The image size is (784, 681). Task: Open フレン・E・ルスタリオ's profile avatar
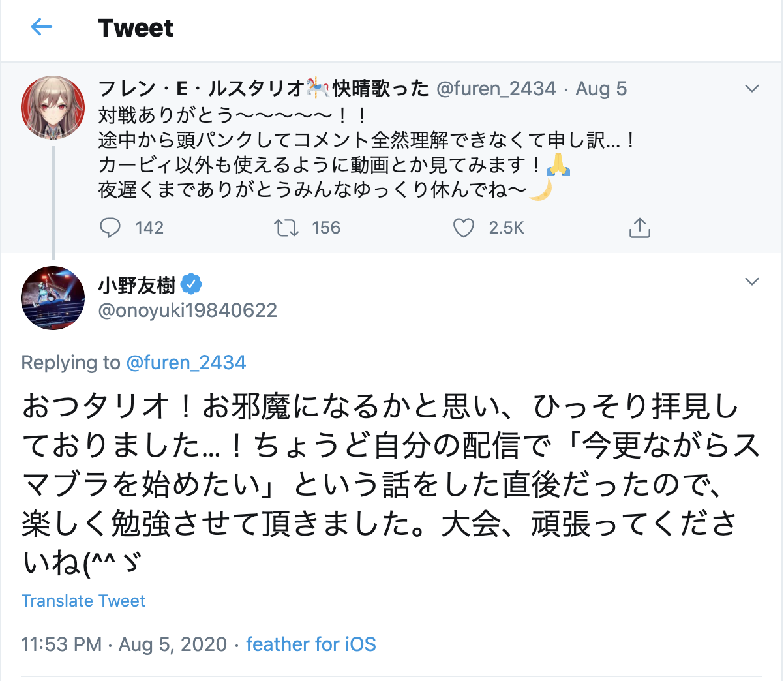coord(53,108)
